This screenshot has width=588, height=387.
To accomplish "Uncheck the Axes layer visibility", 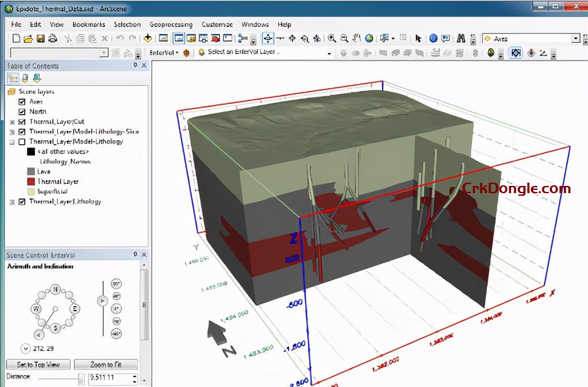I will coord(22,101).
